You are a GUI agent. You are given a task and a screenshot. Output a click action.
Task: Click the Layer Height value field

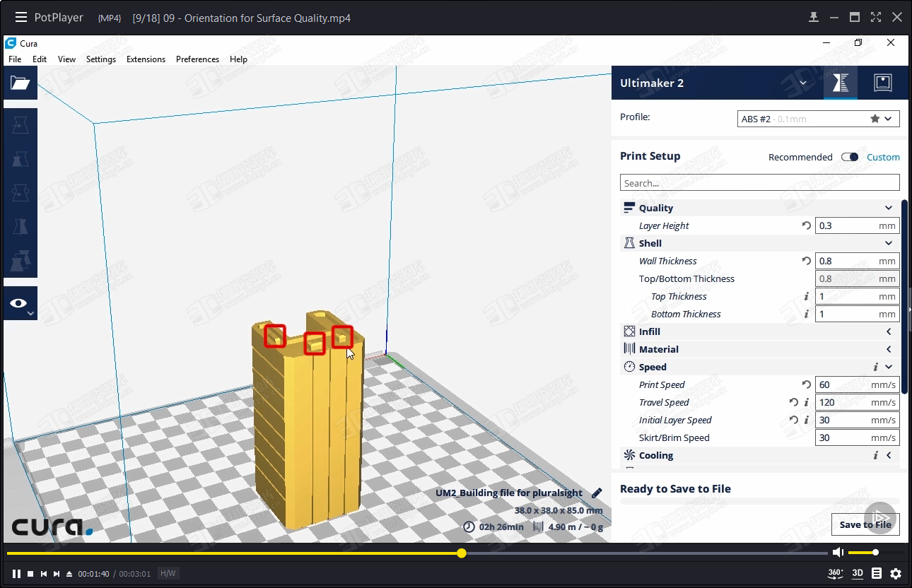coord(857,225)
